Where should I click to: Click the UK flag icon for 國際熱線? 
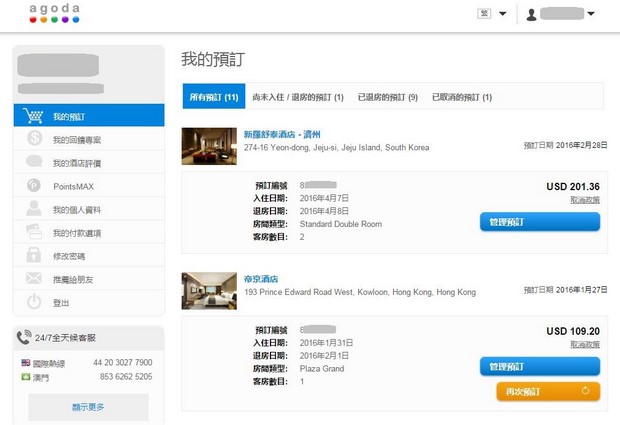point(26,363)
